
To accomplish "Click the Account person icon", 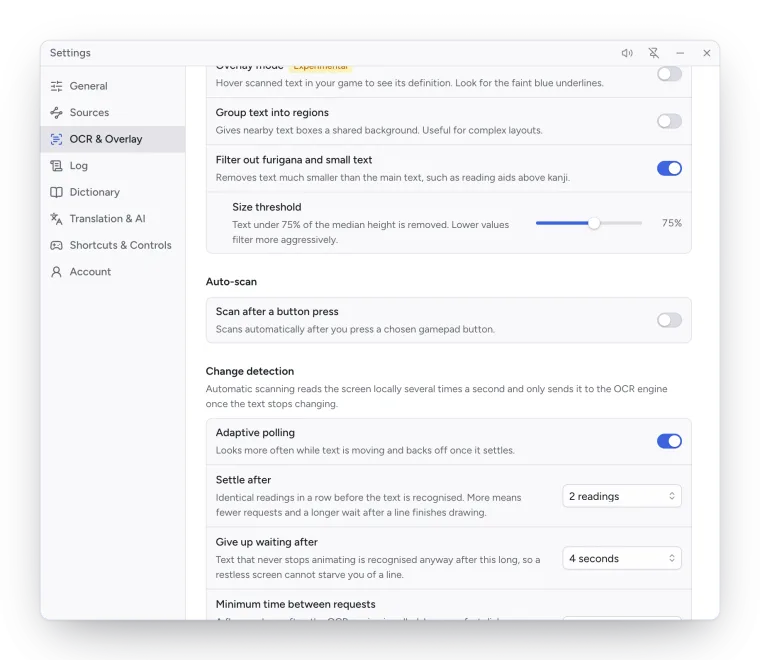I will (x=56, y=272).
